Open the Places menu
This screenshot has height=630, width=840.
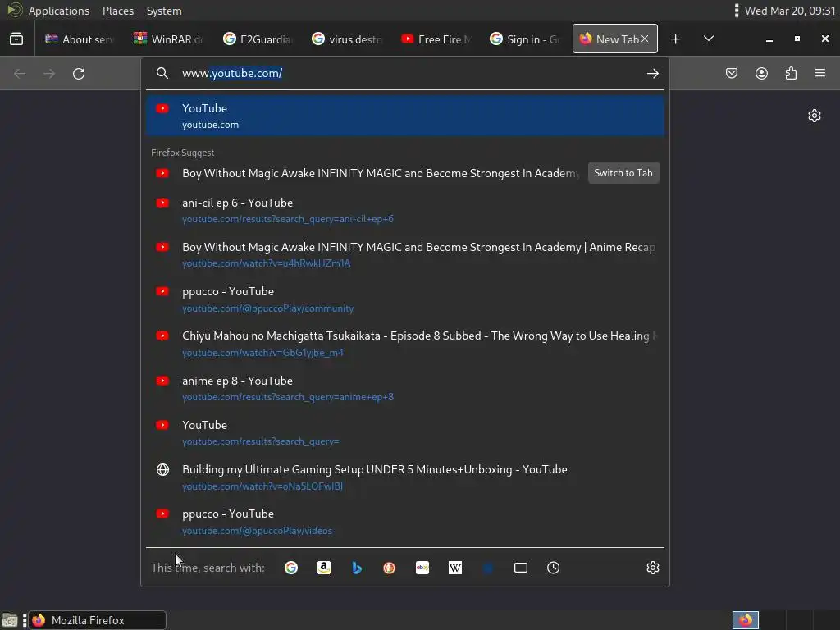tap(118, 11)
